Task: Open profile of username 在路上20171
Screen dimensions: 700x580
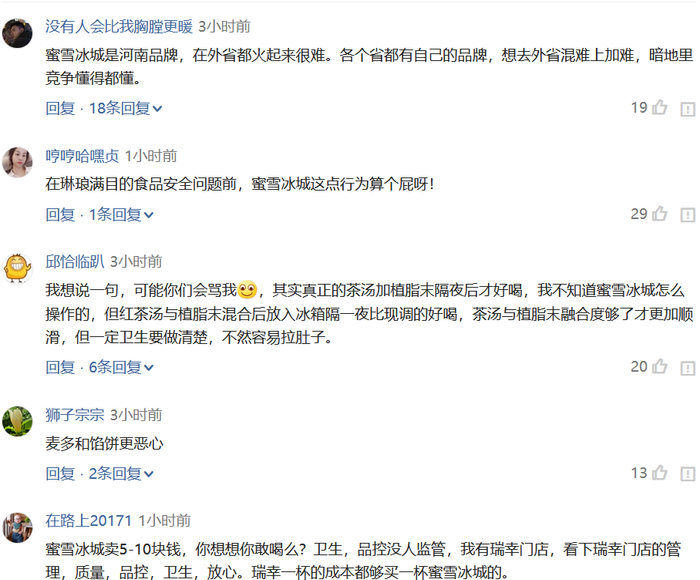Action: (x=88, y=521)
